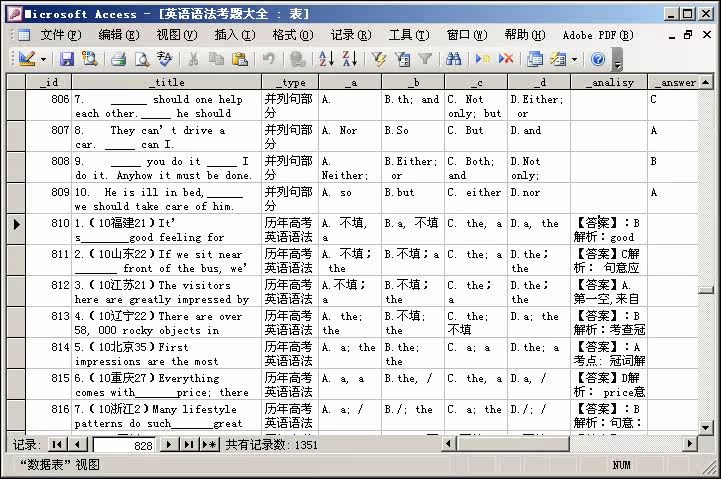This screenshot has height=479, width=721.
Task: Open the 格式(O) menu
Action: pyautogui.click(x=292, y=35)
